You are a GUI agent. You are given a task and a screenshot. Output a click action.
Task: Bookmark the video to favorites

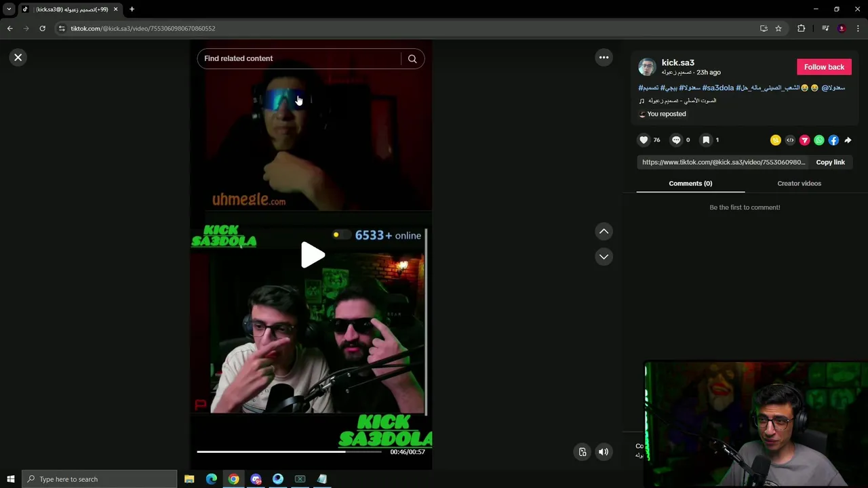click(706, 140)
